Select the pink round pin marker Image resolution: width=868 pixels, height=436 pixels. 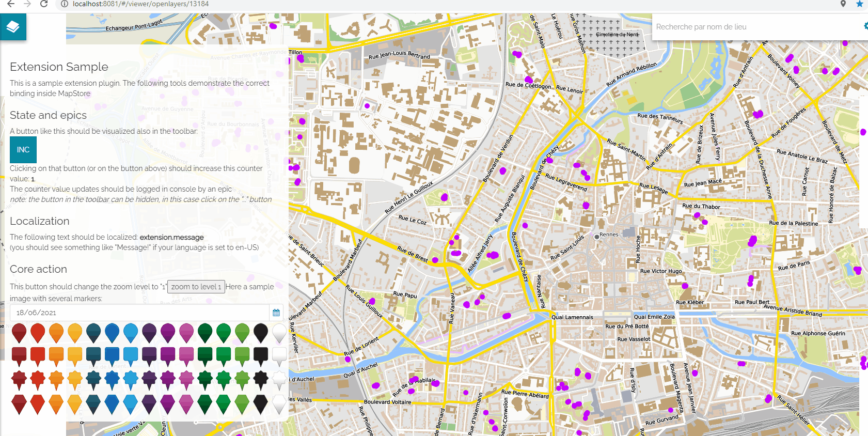point(186,333)
